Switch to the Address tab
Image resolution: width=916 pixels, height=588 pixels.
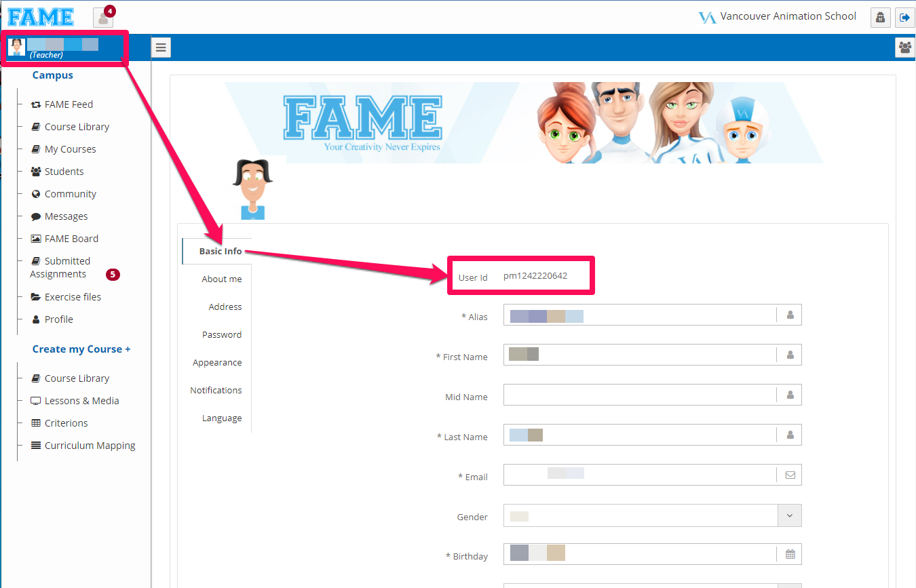click(225, 307)
